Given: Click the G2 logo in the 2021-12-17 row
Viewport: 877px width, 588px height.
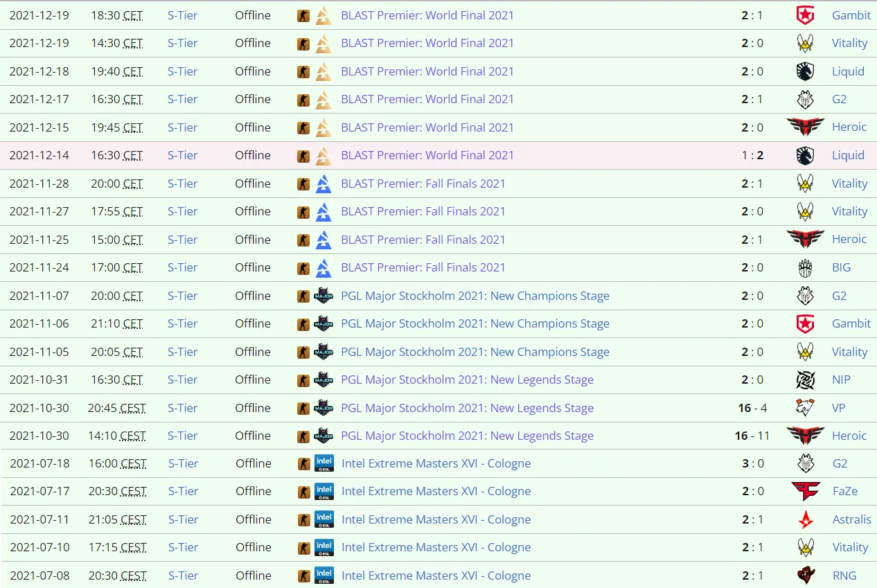Looking at the screenshot, I should [805, 99].
